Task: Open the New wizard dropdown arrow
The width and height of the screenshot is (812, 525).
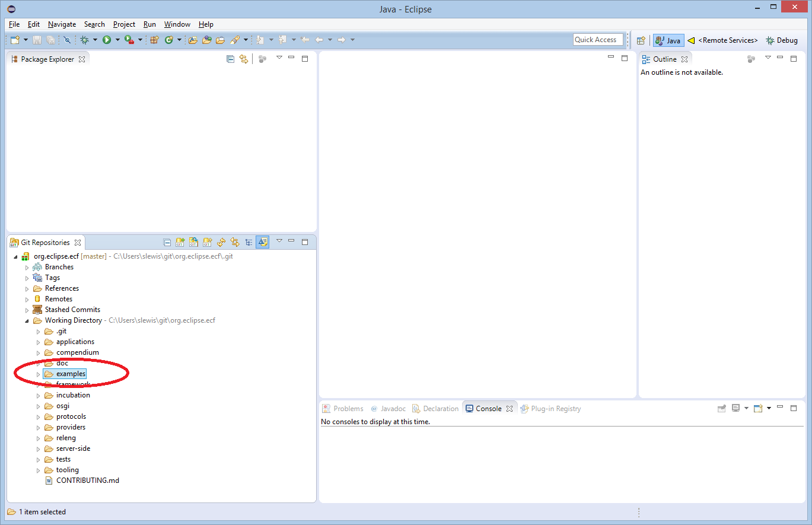Action: [26, 40]
